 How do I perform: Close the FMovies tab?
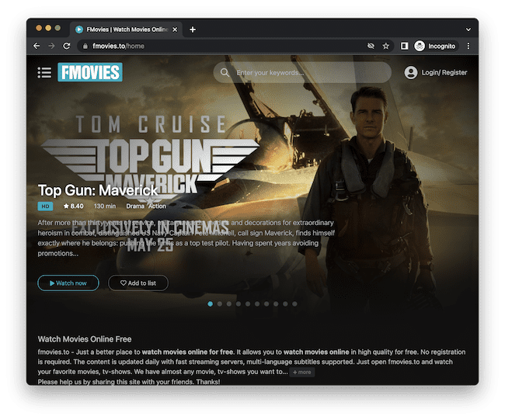(175, 30)
